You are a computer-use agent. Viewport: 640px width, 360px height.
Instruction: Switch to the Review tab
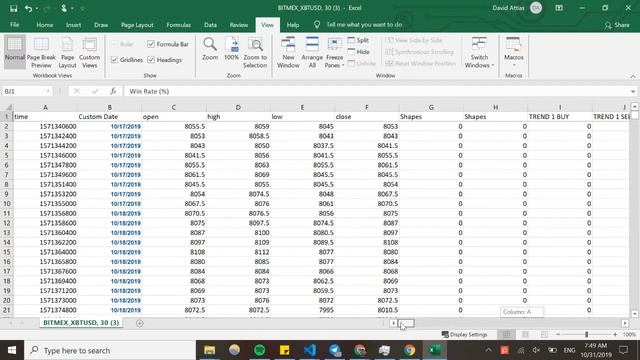coord(239,25)
